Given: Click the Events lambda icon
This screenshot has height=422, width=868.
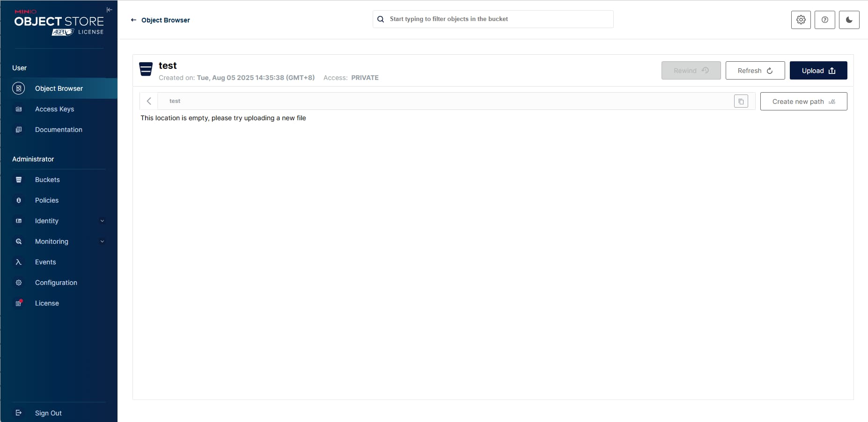Looking at the screenshot, I should [x=19, y=262].
